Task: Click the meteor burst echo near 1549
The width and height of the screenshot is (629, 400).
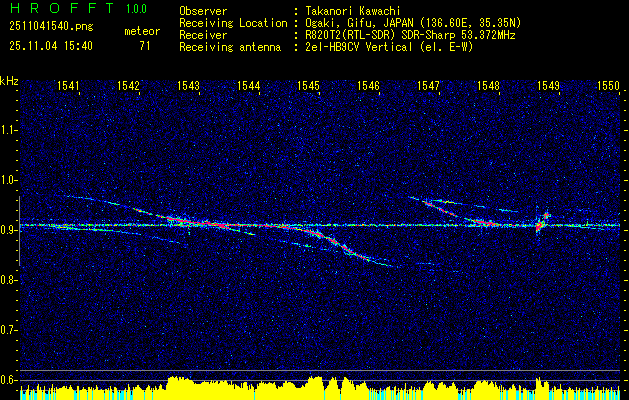Action: click(543, 223)
